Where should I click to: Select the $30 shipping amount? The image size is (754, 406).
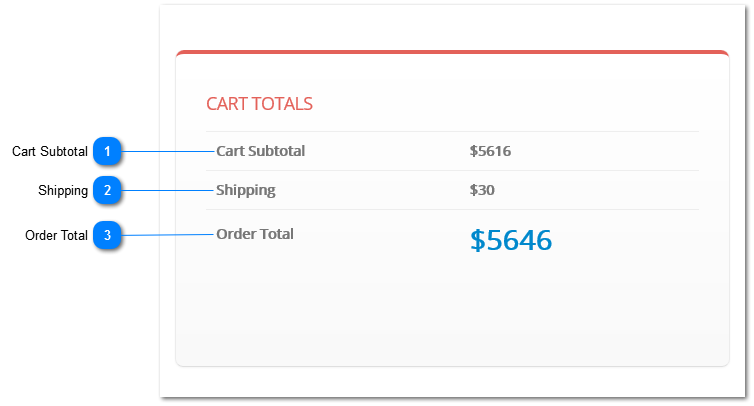[x=482, y=190]
